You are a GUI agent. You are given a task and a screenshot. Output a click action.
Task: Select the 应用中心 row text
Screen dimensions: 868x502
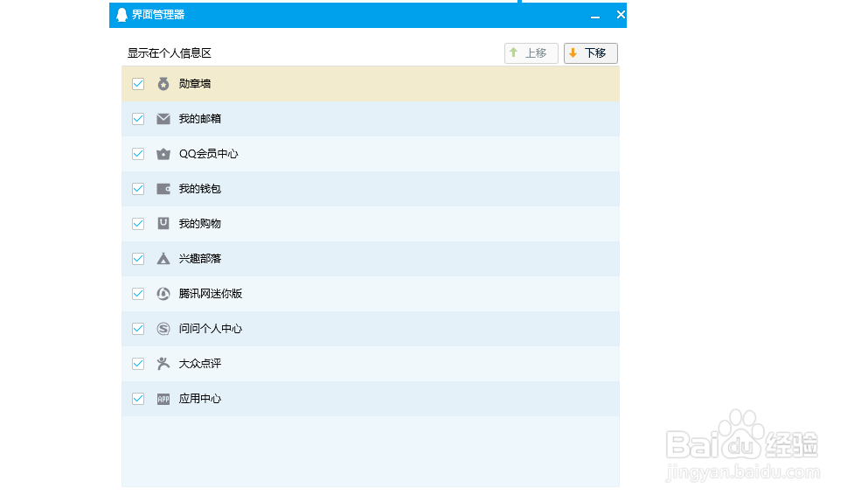click(200, 399)
